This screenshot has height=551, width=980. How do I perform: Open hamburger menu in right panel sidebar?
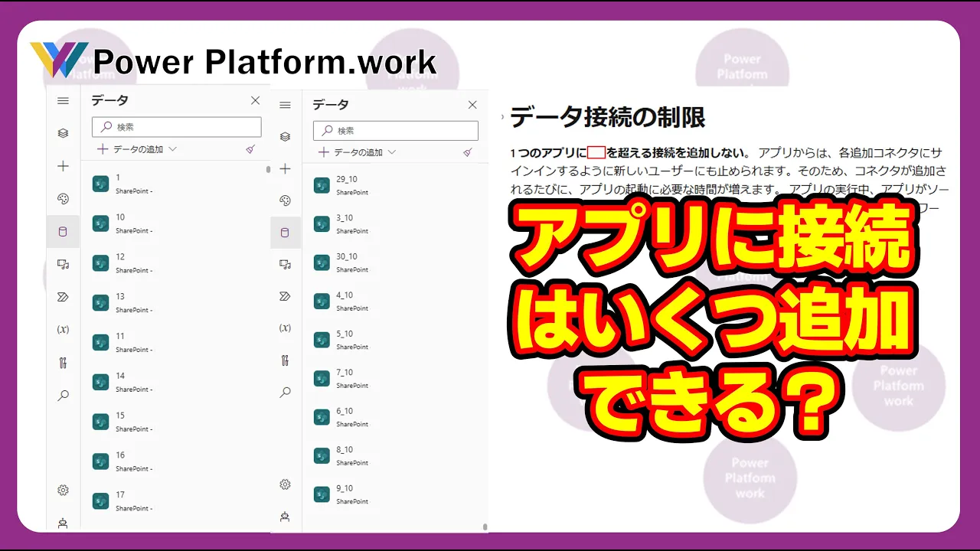[285, 106]
